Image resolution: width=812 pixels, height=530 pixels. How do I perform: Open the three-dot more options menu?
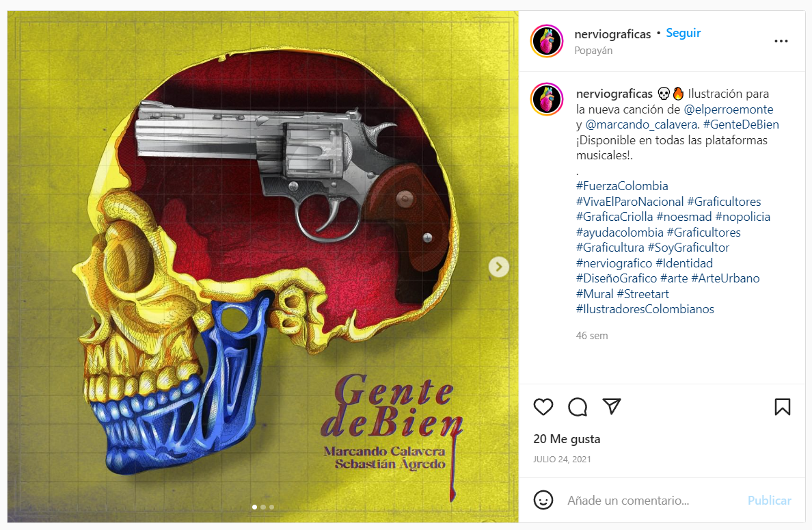click(x=781, y=41)
